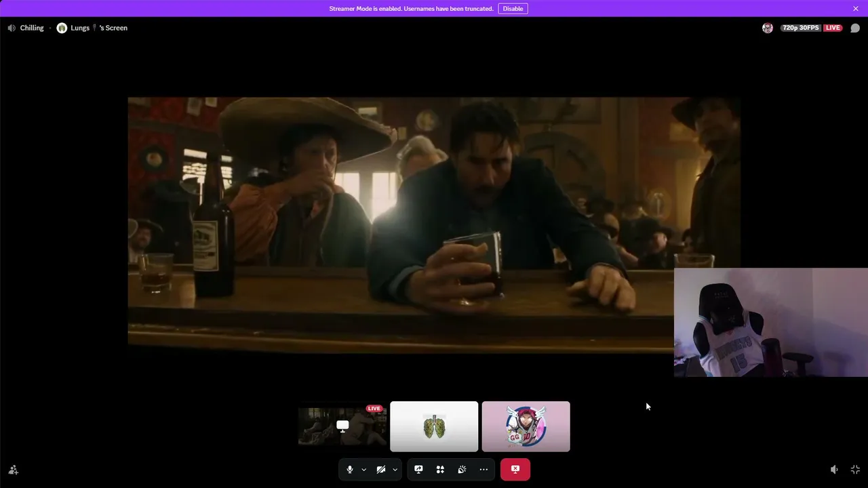Image resolution: width=868 pixels, height=488 pixels.
Task: Open the microphone input options arrow
Action: click(x=363, y=470)
